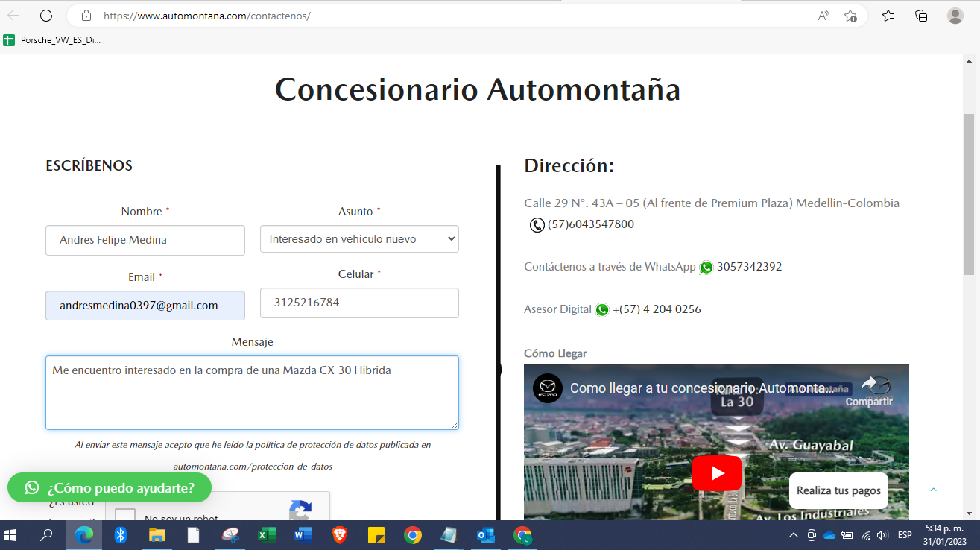Click the Concesionario Automontaña title
This screenshot has height=550, width=980.
[x=478, y=89]
